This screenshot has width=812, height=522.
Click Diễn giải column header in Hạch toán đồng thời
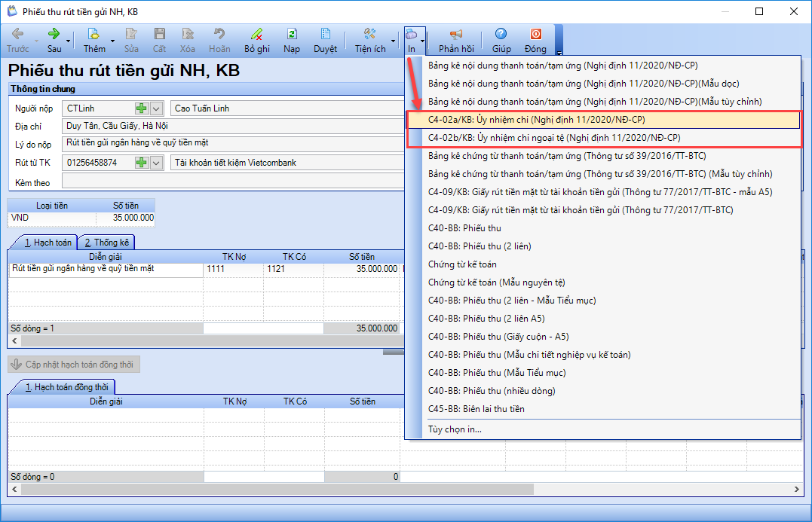point(106,401)
